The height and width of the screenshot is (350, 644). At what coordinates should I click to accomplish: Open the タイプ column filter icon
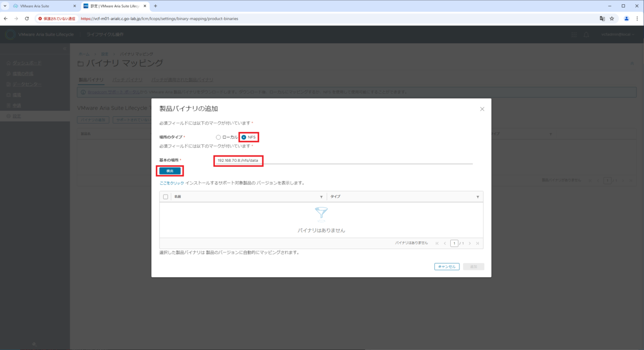coord(478,197)
